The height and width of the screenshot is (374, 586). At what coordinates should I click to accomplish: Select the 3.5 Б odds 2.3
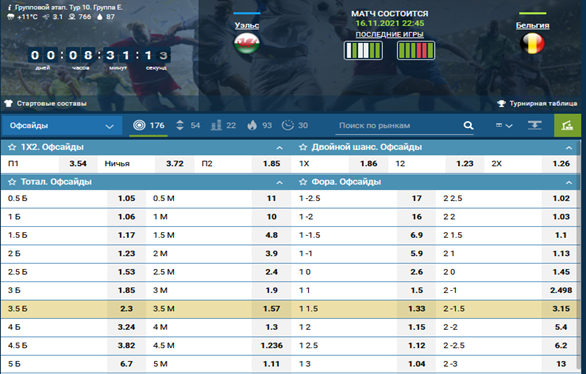click(126, 309)
